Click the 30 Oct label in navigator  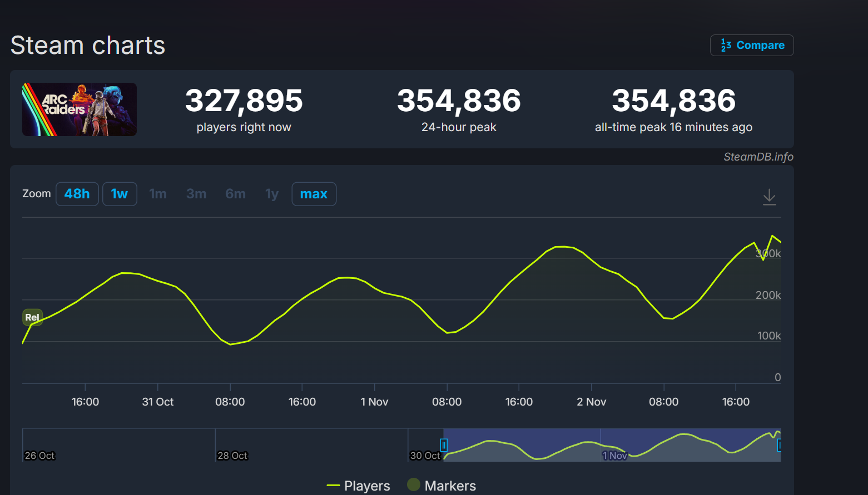[425, 456]
